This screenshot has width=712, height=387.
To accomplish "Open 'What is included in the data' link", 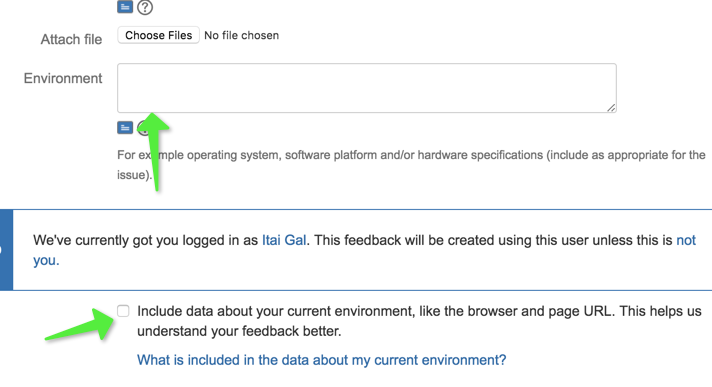I will coord(321,360).
